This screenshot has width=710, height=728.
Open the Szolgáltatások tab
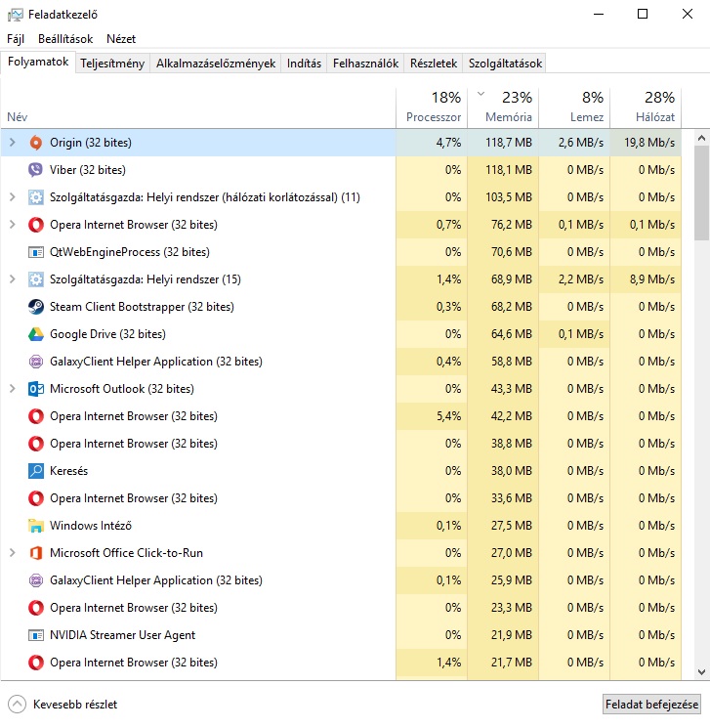coord(504,64)
